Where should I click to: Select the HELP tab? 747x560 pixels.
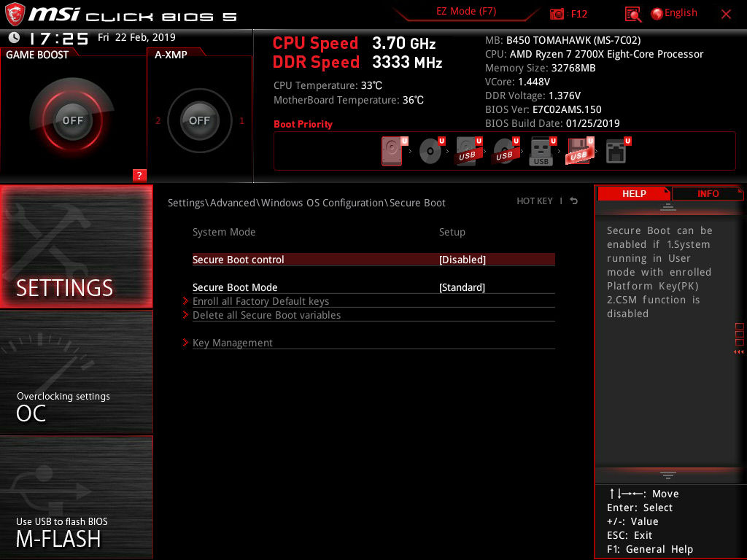click(634, 193)
